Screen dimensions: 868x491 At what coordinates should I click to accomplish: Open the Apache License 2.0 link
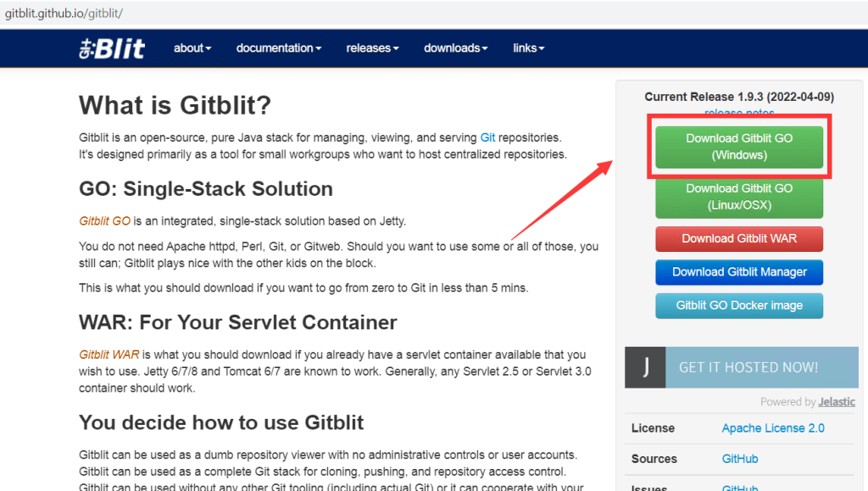tap(773, 428)
